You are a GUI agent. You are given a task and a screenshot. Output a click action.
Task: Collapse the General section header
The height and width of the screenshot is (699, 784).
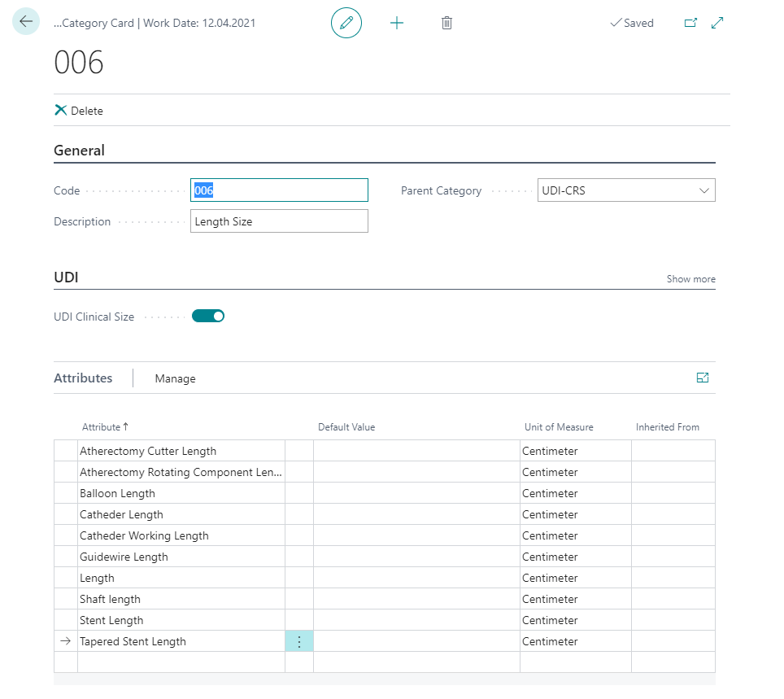(x=80, y=151)
